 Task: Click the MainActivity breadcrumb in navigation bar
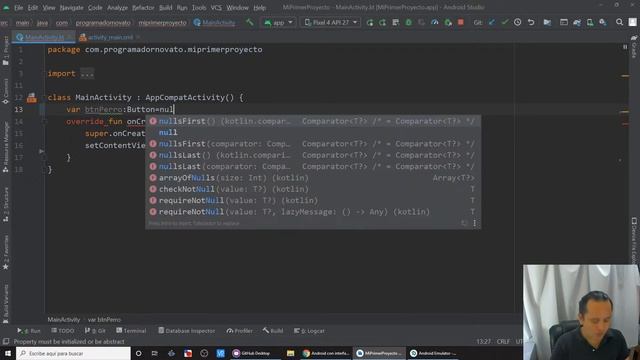pos(215,22)
